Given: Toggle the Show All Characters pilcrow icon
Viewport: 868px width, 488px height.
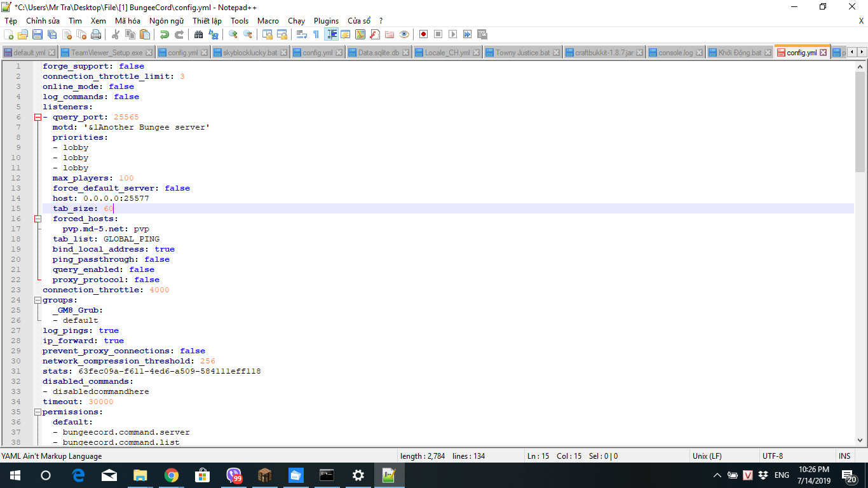Looking at the screenshot, I should click(x=316, y=34).
